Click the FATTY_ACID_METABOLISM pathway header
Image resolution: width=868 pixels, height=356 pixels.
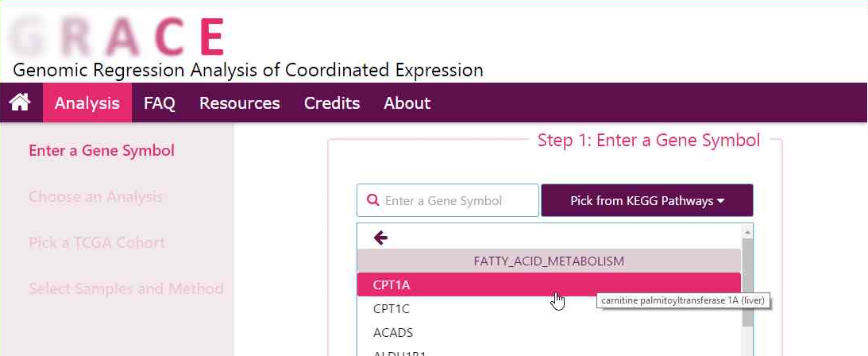click(548, 261)
